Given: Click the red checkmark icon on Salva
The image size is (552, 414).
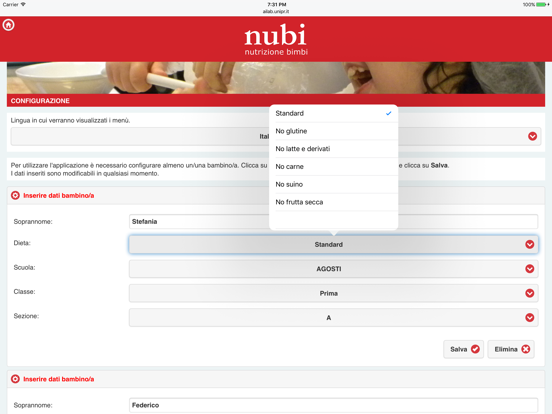Looking at the screenshot, I should (x=475, y=349).
